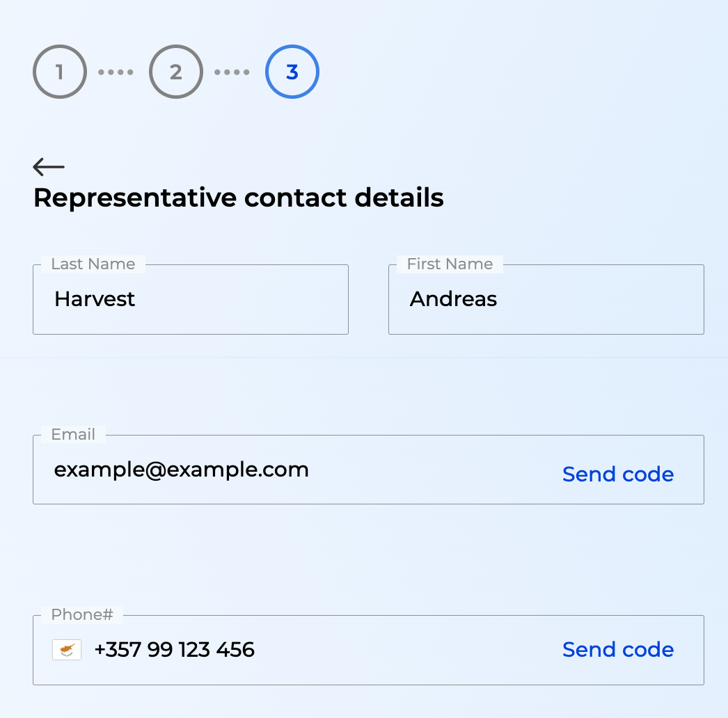This screenshot has width=728, height=718.
Task: Send code to the phone number
Action: [618, 649]
